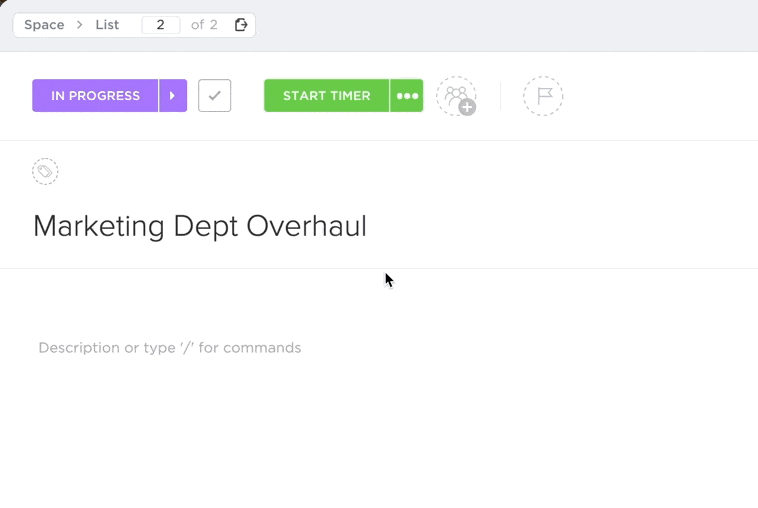The image size is (758, 508).
Task: Mark task complete with checkmark box
Action: (215, 96)
